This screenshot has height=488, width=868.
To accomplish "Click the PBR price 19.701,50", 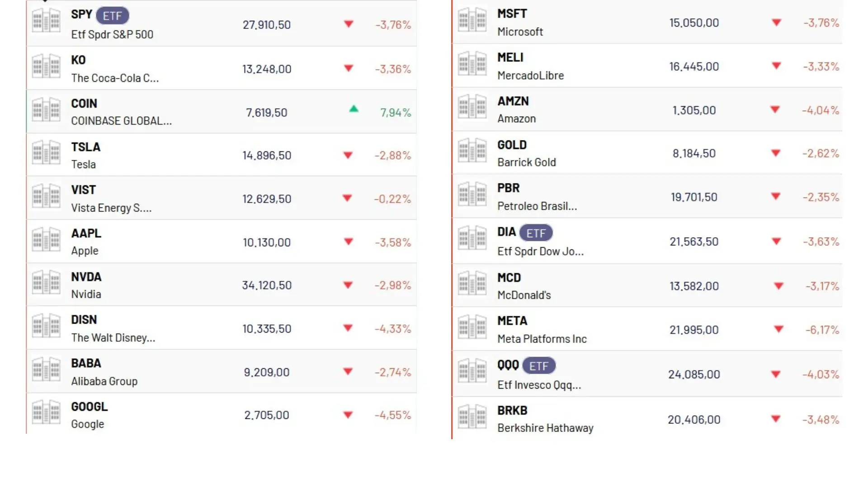I will pyautogui.click(x=694, y=197).
